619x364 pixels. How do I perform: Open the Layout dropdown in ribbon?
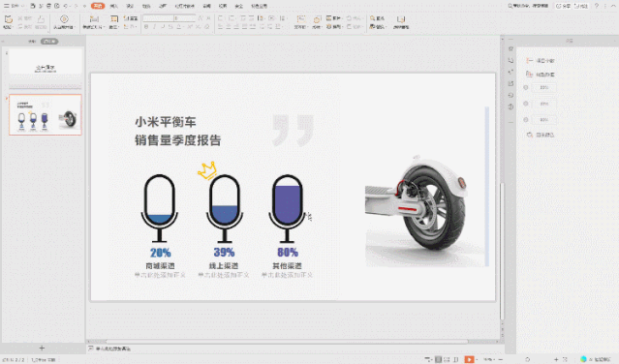tap(114, 27)
